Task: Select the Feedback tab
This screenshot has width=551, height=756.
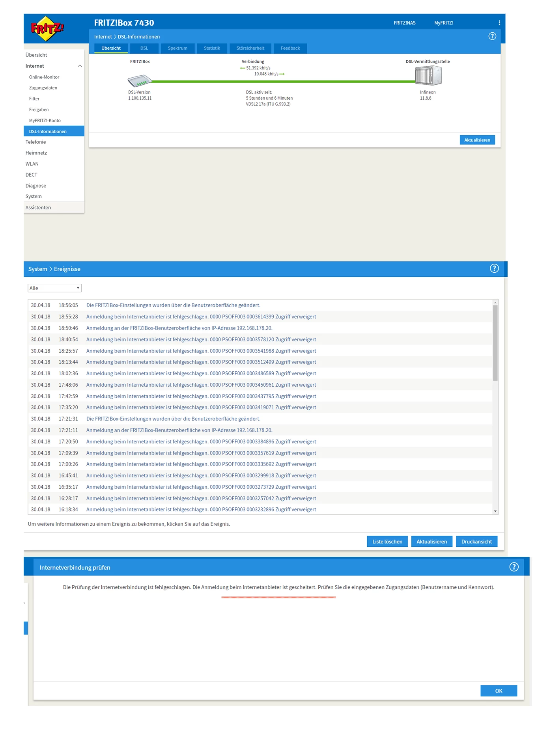Action: (x=290, y=48)
